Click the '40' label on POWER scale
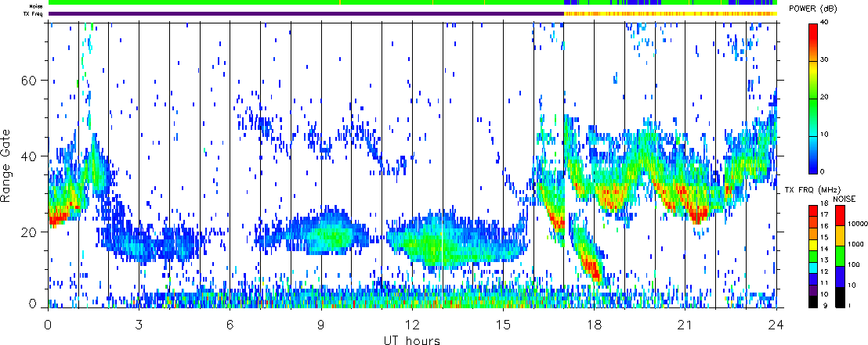Viewport: 868px width, 345px height. [x=824, y=22]
